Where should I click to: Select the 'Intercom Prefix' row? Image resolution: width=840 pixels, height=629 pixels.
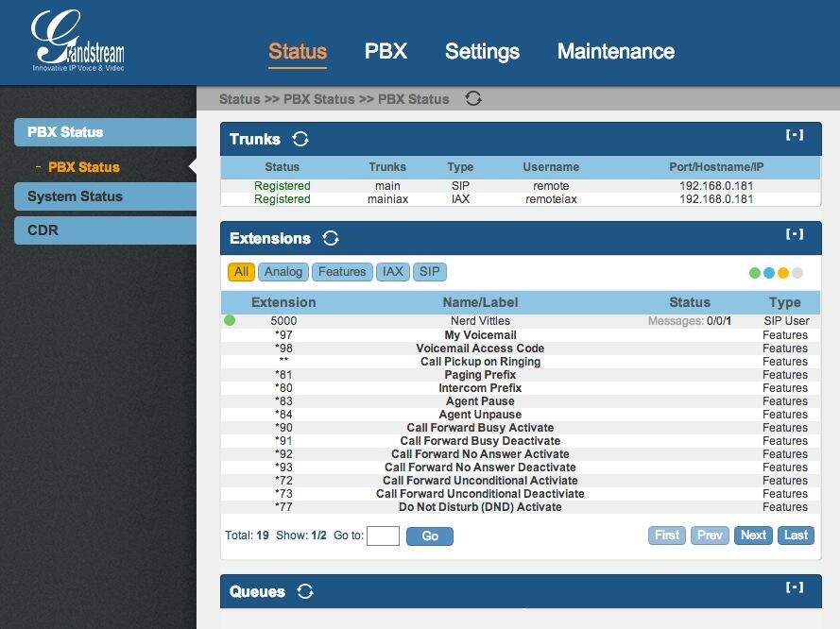[521, 388]
